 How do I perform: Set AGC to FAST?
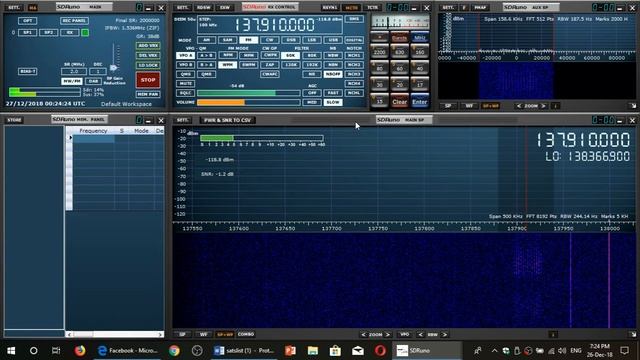coord(333,93)
